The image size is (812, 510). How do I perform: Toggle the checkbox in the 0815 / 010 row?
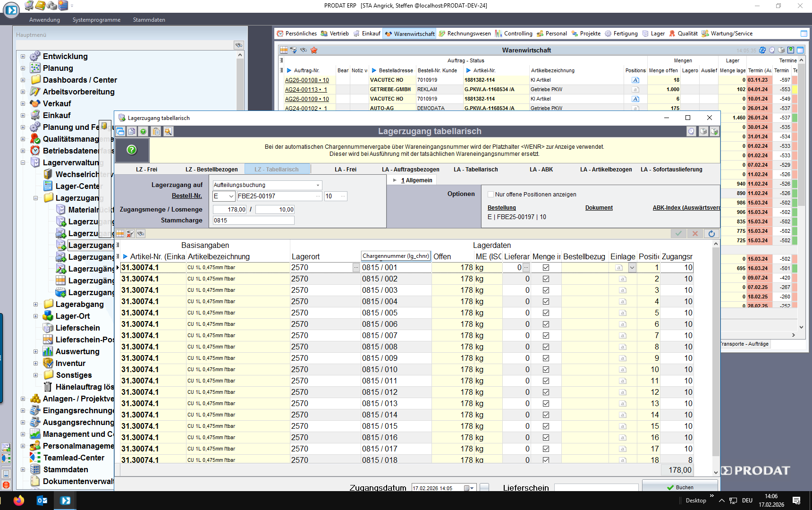546,369
